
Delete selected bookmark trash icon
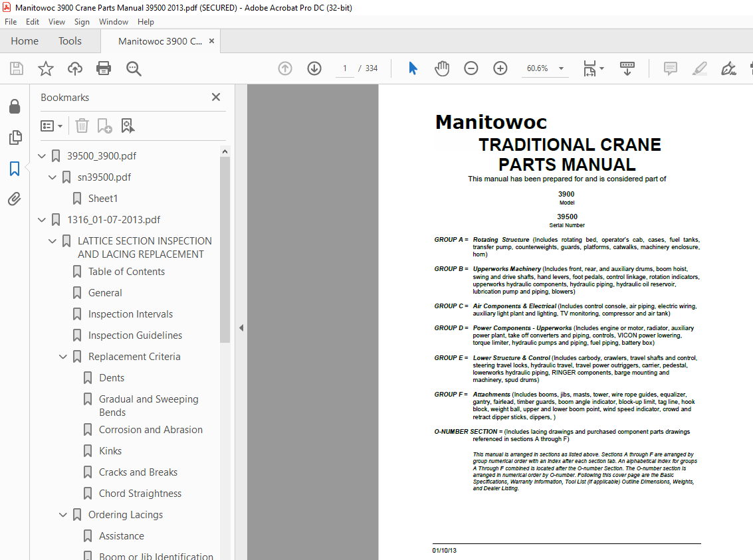coord(82,126)
